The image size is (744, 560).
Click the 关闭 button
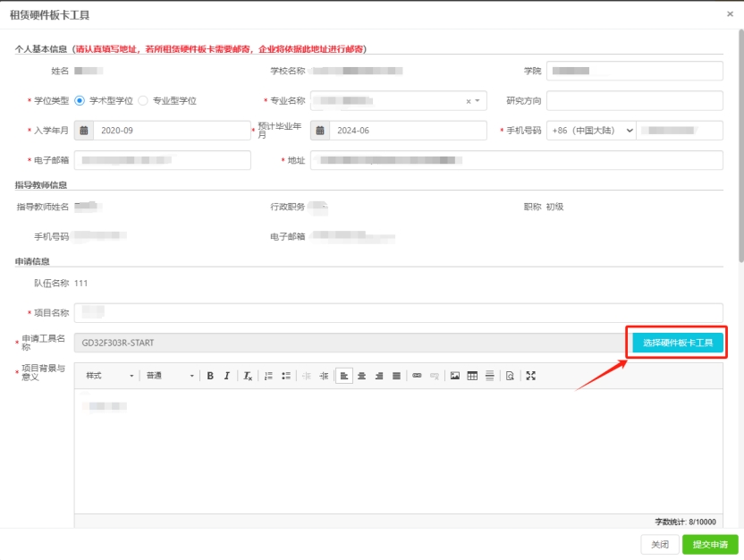coord(659,545)
